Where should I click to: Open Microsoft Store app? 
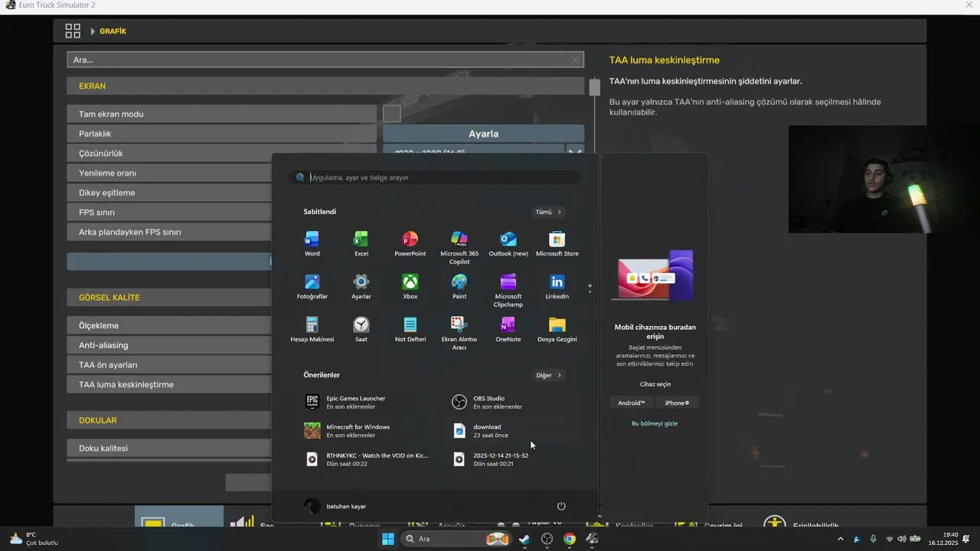tap(557, 243)
